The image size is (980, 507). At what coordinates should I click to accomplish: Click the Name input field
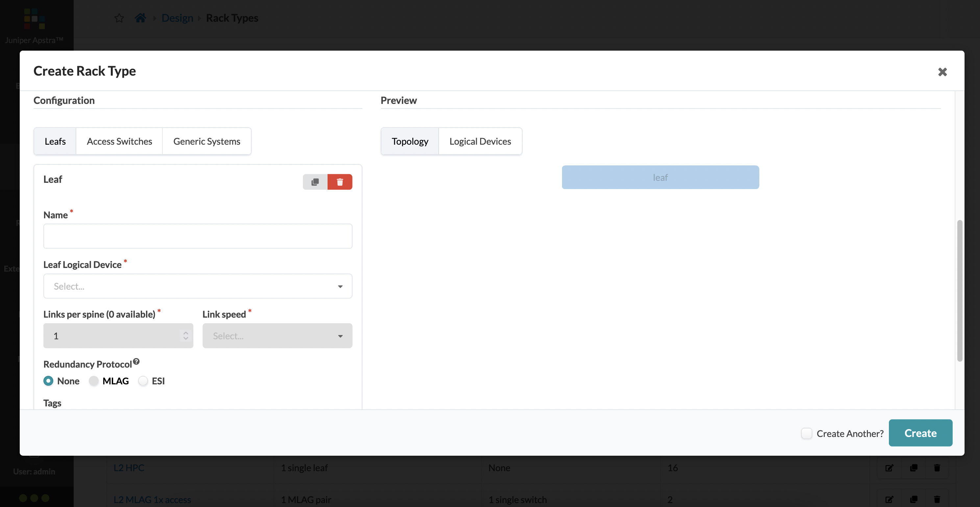[198, 236]
